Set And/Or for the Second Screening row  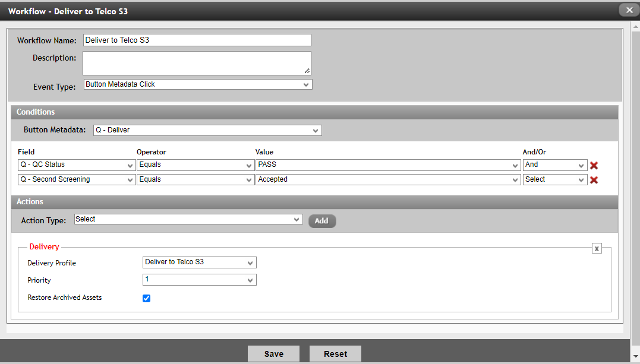click(x=555, y=180)
